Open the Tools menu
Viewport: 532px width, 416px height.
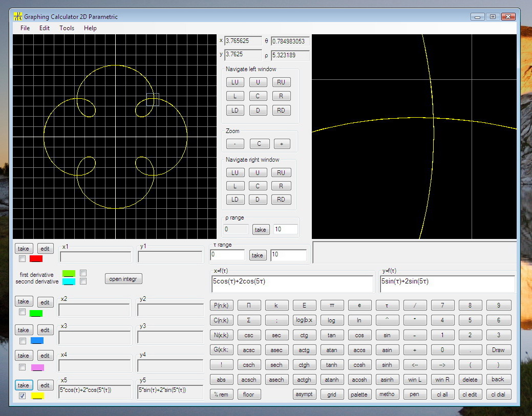pyautogui.click(x=67, y=28)
